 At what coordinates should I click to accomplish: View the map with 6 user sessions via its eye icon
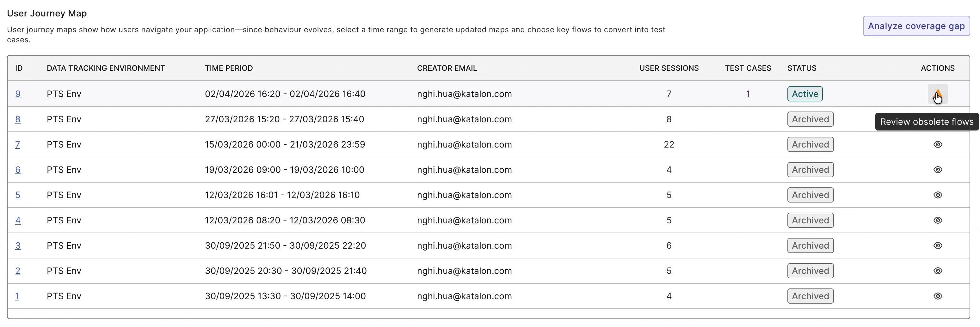937,245
